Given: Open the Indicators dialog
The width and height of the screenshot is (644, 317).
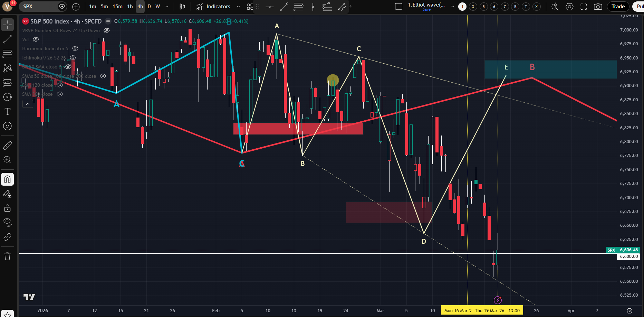Looking at the screenshot, I should 213,7.
